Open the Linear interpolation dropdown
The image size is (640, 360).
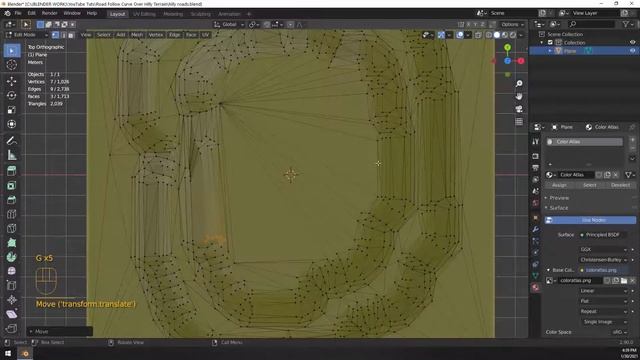coord(603,291)
